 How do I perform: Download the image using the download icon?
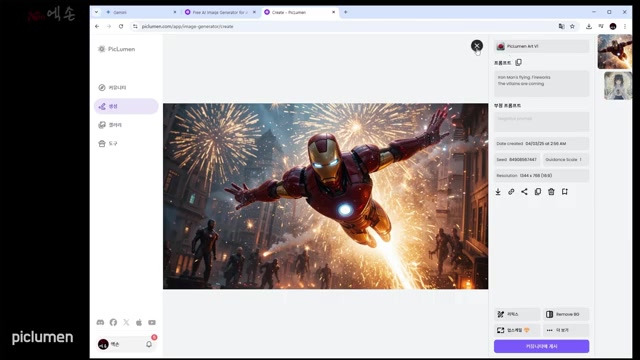(x=498, y=191)
